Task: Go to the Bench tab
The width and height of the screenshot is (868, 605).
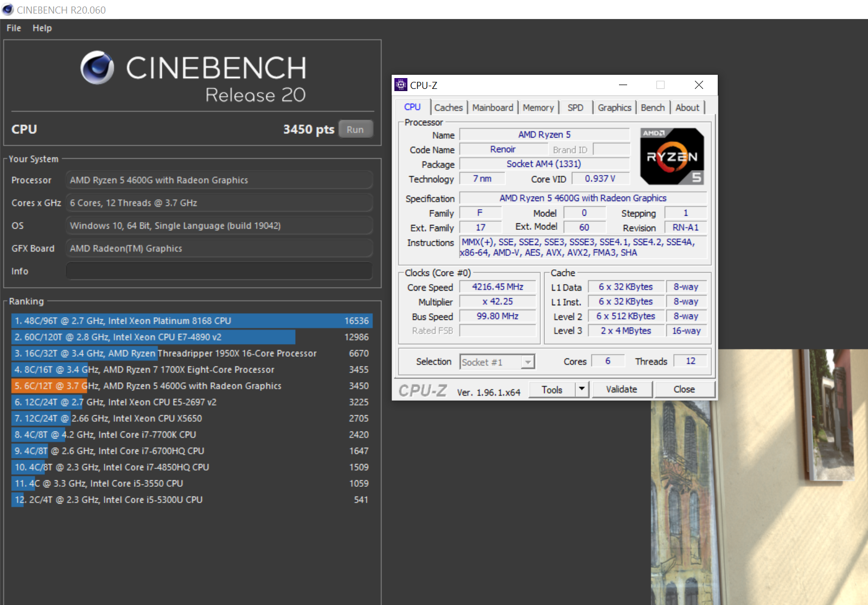Action: pyautogui.click(x=652, y=107)
